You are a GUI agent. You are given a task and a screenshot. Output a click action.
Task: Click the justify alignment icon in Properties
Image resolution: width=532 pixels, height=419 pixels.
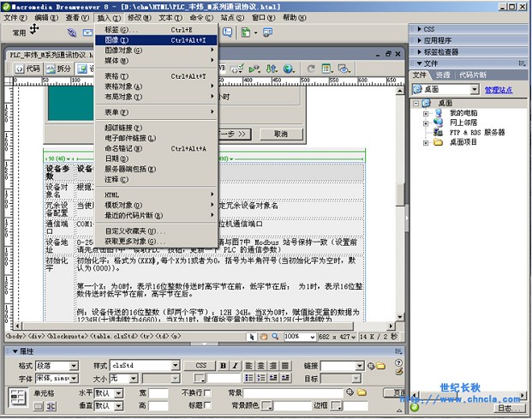pos(285,366)
